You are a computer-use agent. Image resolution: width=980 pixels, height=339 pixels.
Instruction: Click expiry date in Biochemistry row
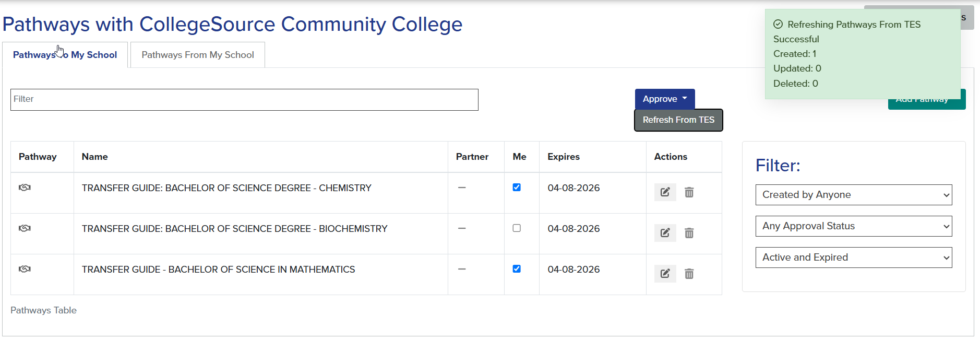(573, 229)
